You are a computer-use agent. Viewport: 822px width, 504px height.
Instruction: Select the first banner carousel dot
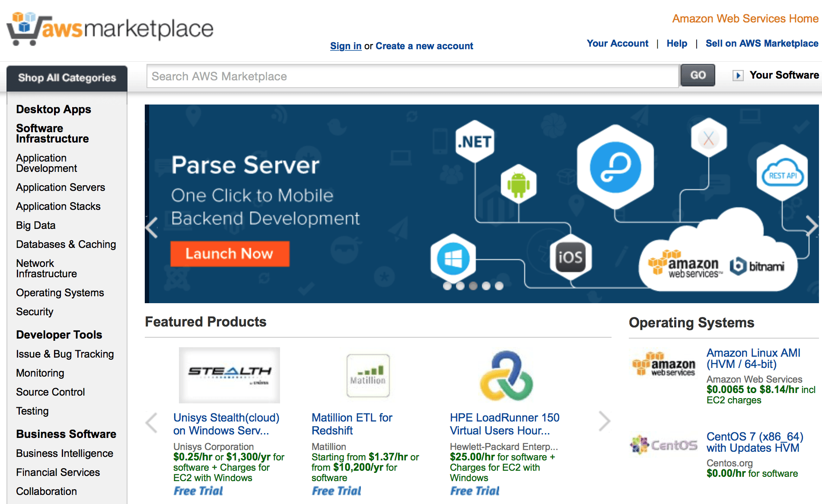[447, 286]
